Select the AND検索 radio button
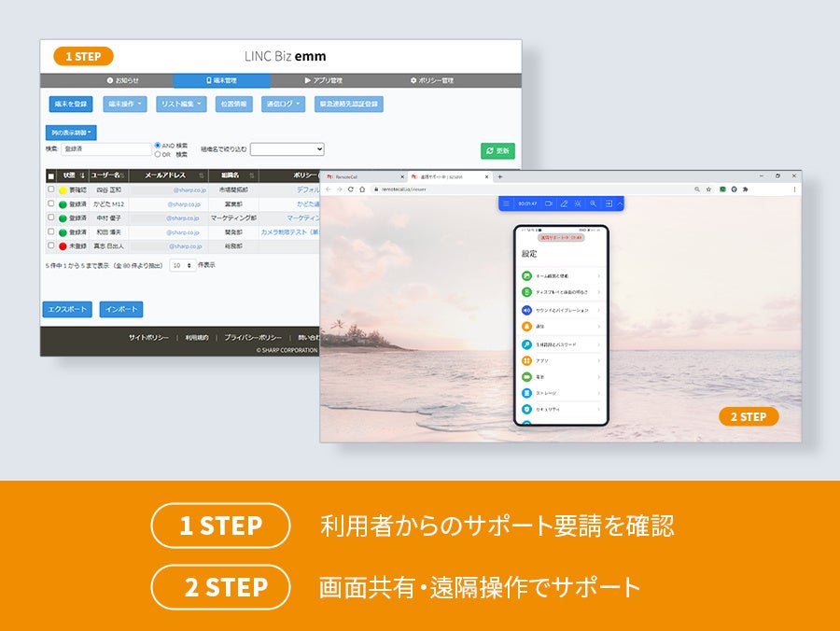The image size is (840, 631). 159,145
